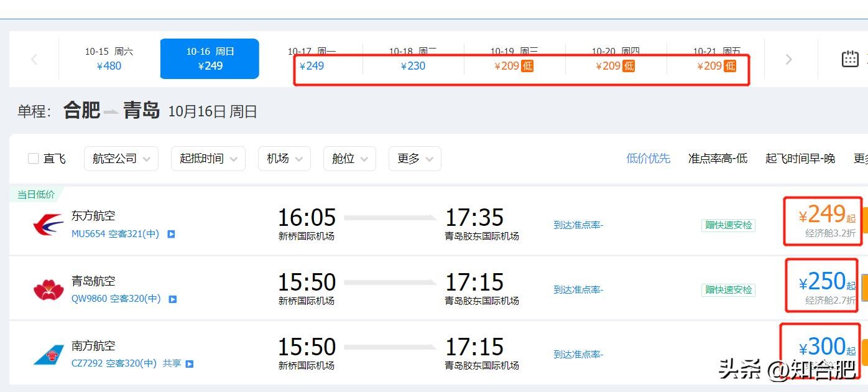
Task: Click the previous dates arrow
Action: 34,59
